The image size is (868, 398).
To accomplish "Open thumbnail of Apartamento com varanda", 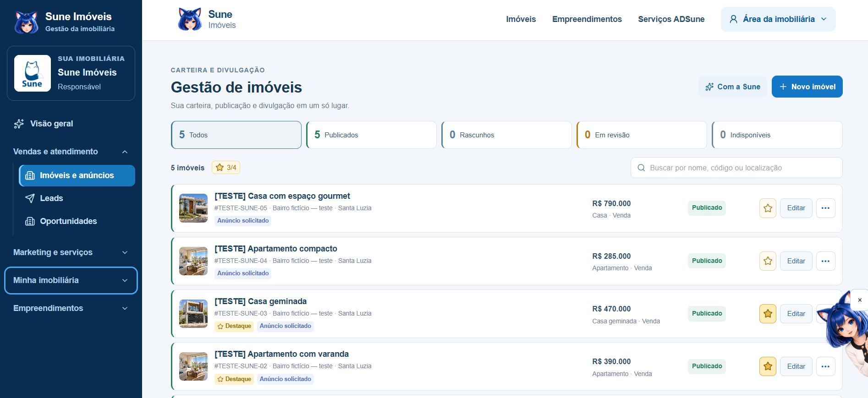I will point(193,366).
